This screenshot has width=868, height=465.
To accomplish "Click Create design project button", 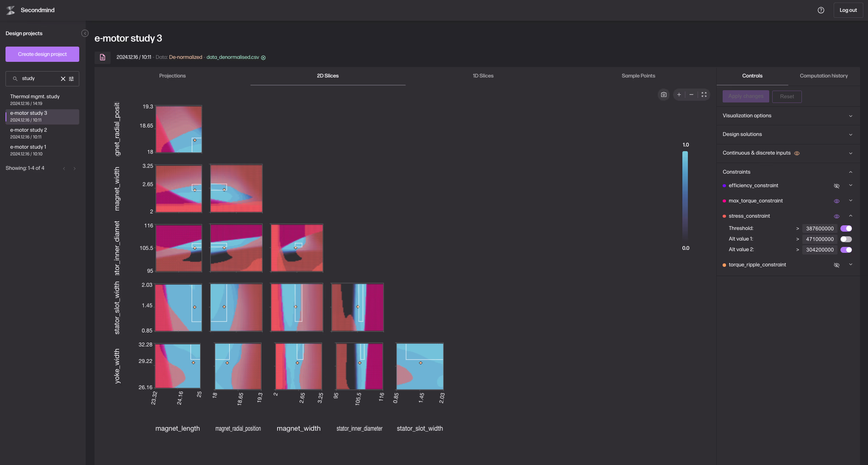I will tap(42, 54).
